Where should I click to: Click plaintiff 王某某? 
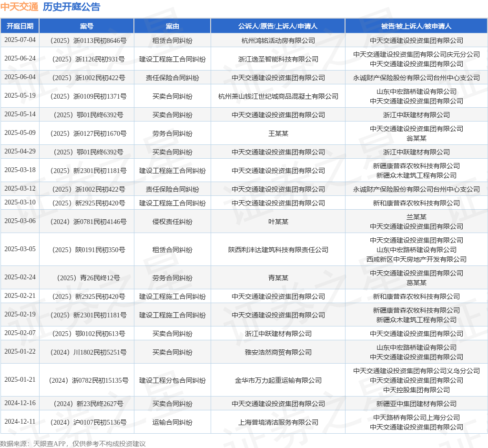point(278,133)
